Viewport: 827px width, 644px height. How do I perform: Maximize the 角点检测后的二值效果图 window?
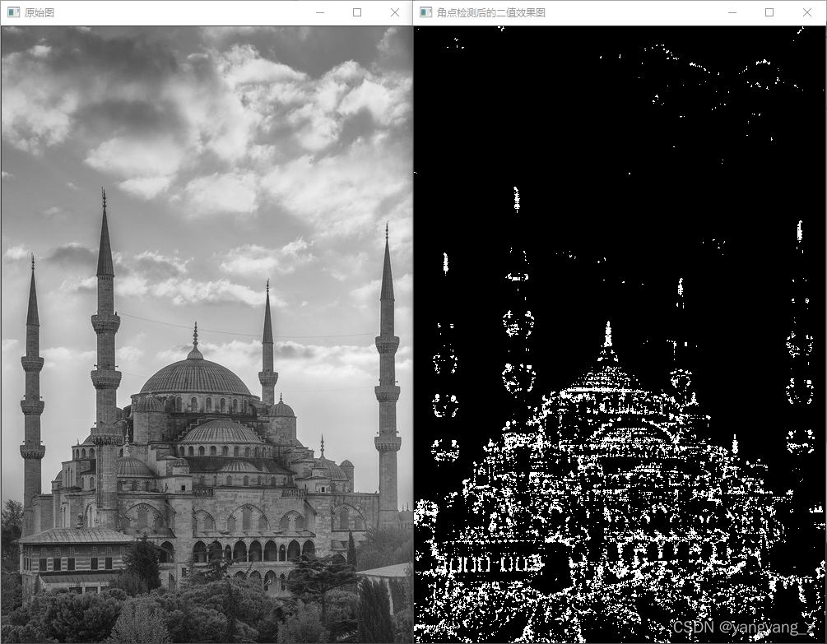pos(769,12)
